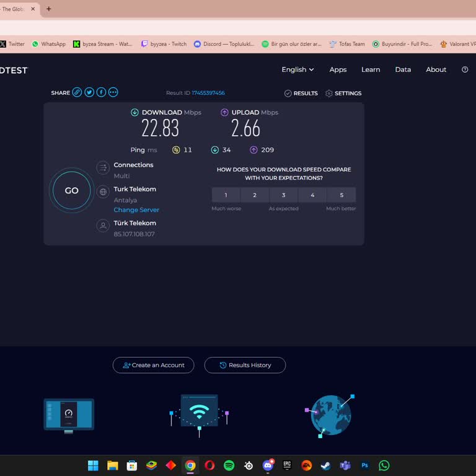Open the red diamond app in taskbar
Screen dimensions: 476x476
click(x=171, y=465)
